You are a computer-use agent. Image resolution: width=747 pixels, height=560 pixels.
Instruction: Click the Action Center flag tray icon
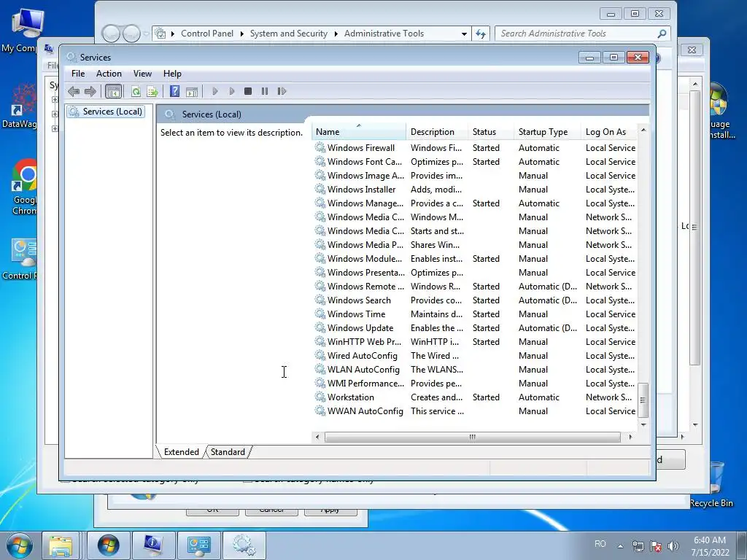point(656,546)
